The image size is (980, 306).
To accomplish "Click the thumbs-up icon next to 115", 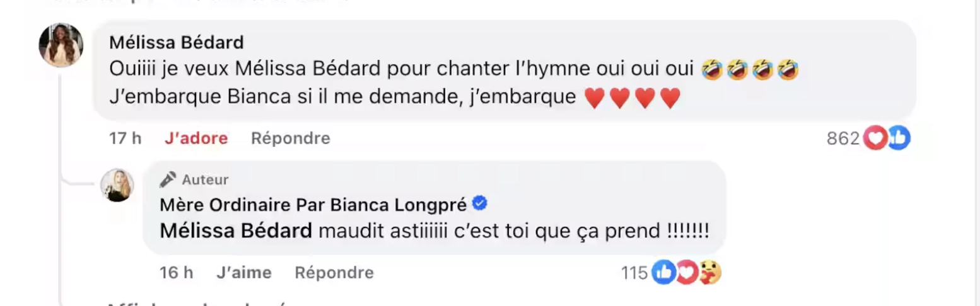I will pyautogui.click(x=663, y=273).
